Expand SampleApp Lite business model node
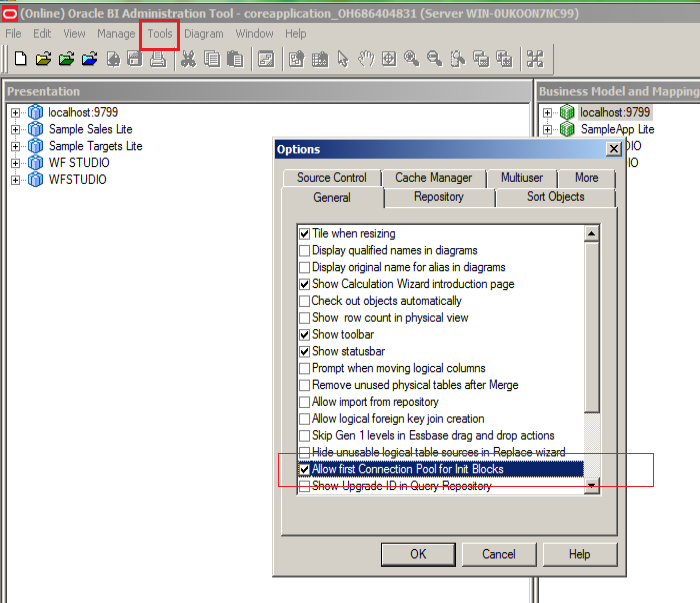Viewport: 700px width, 603px height. (547, 129)
